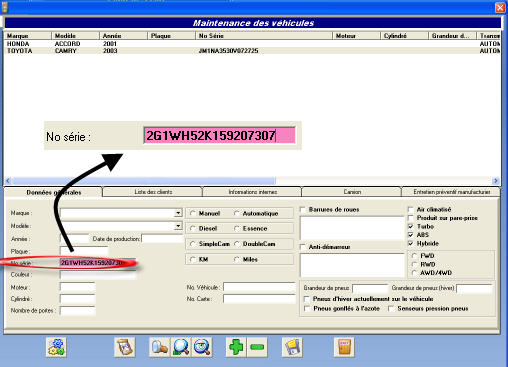Check Pneus gonflés à l'azote
The image size is (508, 367).
307,309
